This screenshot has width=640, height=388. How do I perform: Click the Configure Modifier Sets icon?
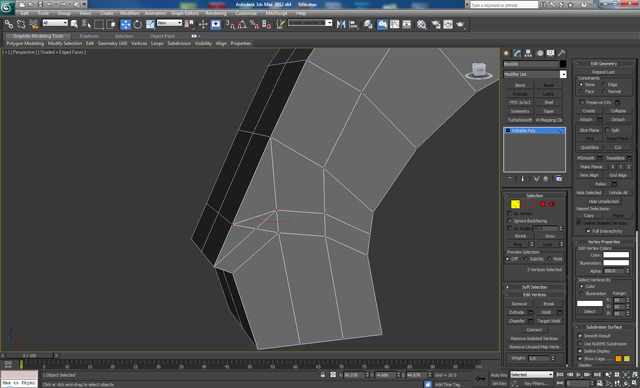pyautogui.click(x=559, y=179)
